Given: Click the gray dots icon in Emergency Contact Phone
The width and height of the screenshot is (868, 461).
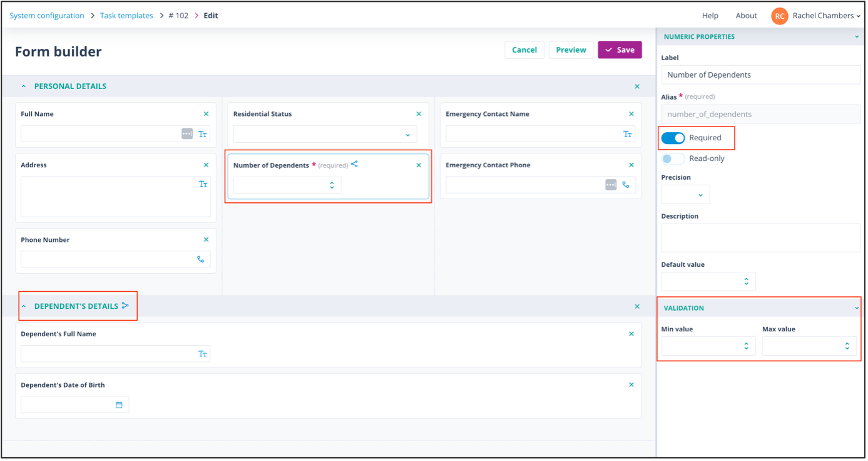Looking at the screenshot, I should [611, 185].
